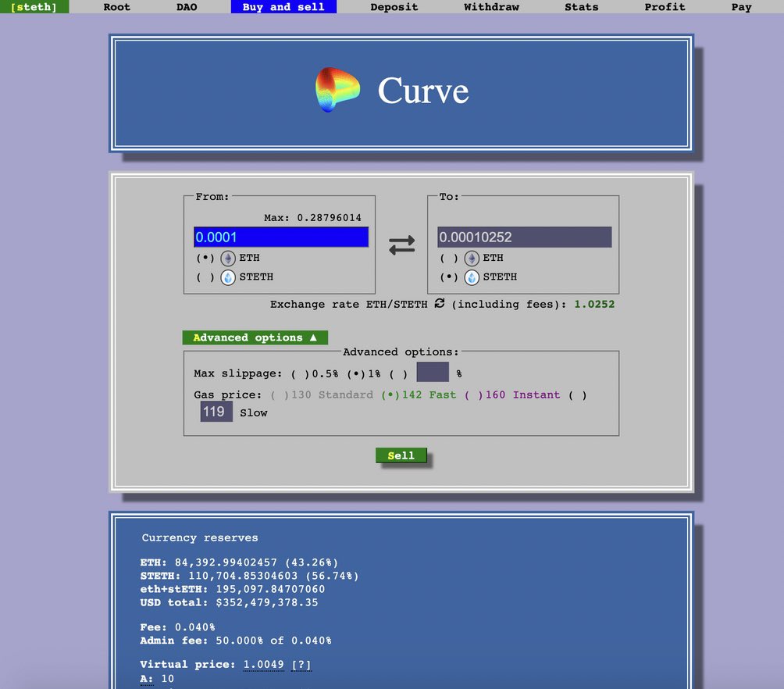Focus the custom gas price 119 field
Image resolution: width=784 pixels, height=689 pixels.
216,412
